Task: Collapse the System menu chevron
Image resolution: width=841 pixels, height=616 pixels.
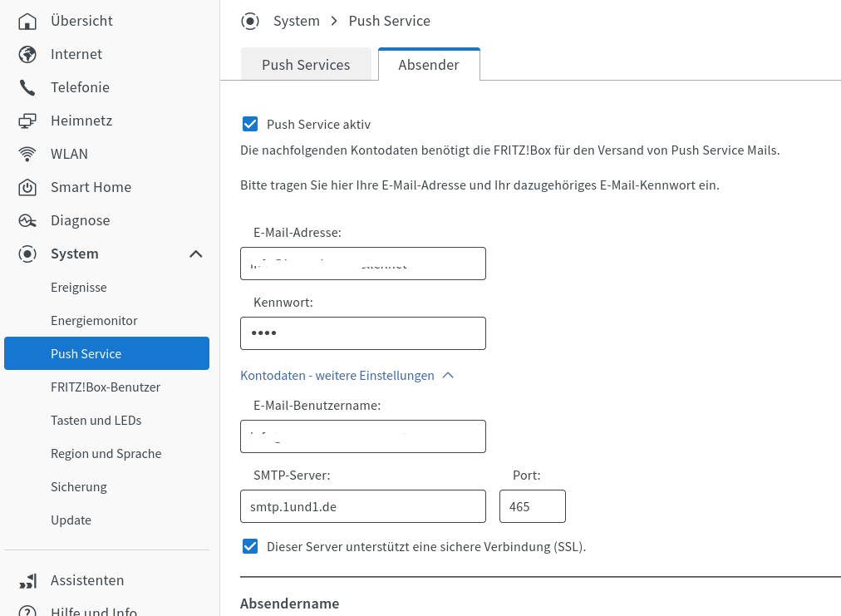Action: pos(196,254)
